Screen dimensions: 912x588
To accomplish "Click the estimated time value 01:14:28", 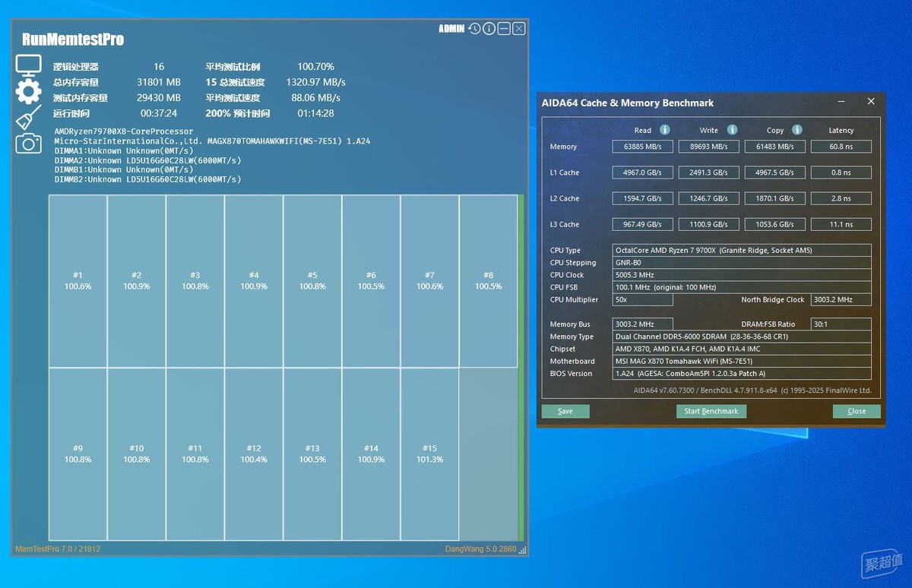I will [315, 113].
